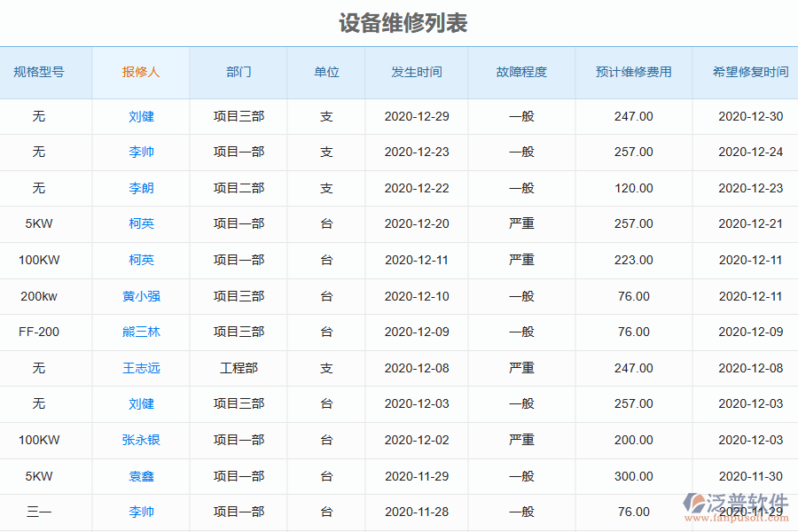Sort by the 发生时间 column header

tap(417, 74)
